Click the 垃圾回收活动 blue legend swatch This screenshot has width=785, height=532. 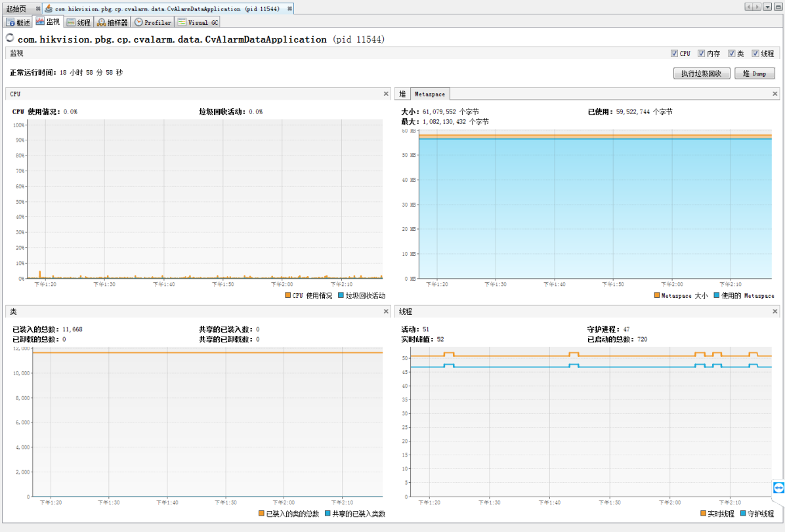point(341,295)
